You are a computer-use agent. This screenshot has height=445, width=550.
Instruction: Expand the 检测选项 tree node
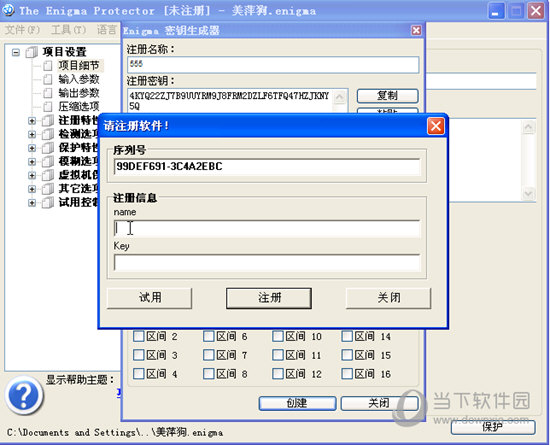(32, 134)
